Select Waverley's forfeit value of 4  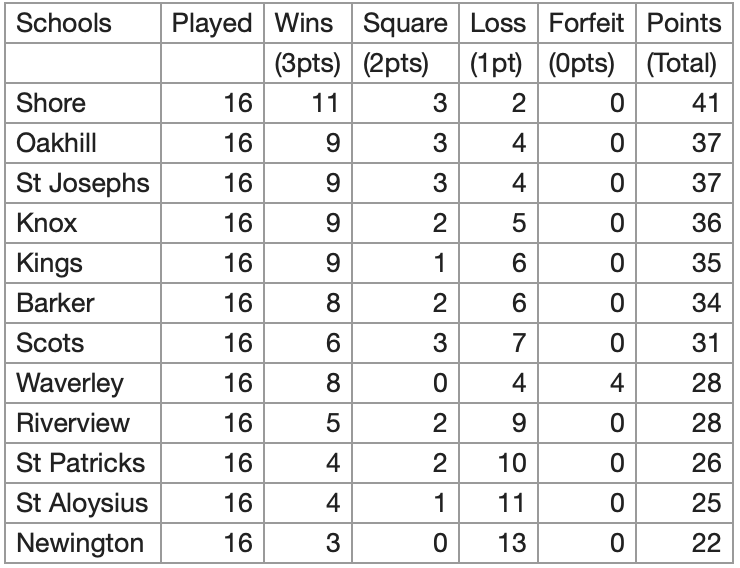click(x=616, y=384)
